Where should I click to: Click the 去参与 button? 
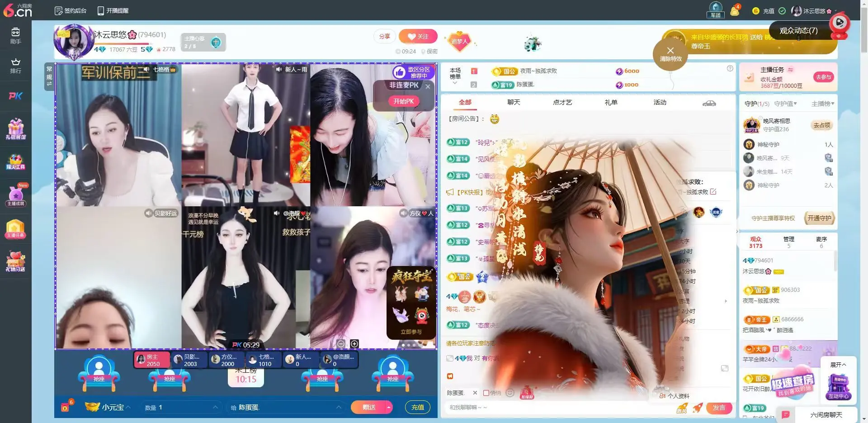(823, 77)
